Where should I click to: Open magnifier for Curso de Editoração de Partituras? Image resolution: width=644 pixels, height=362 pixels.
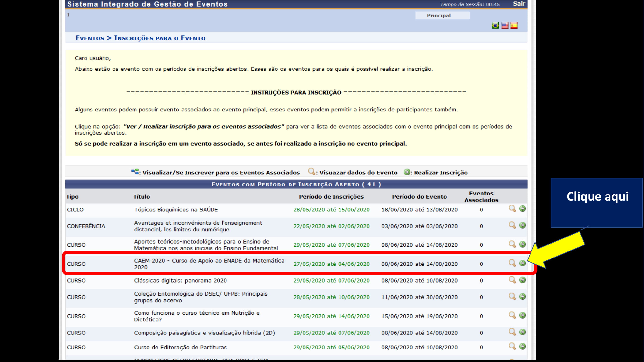tap(512, 347)
